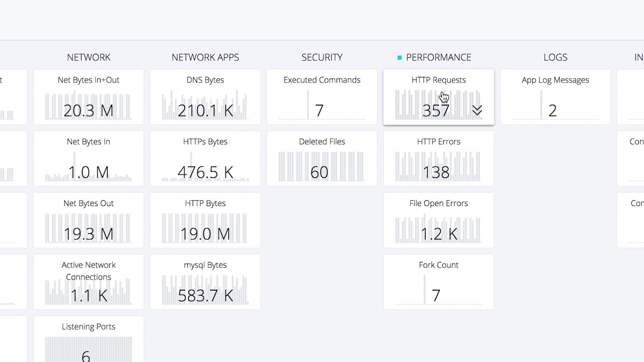Open the mysql Bytes tile
This screenshot has height=362, width=644.
point(205,282)
